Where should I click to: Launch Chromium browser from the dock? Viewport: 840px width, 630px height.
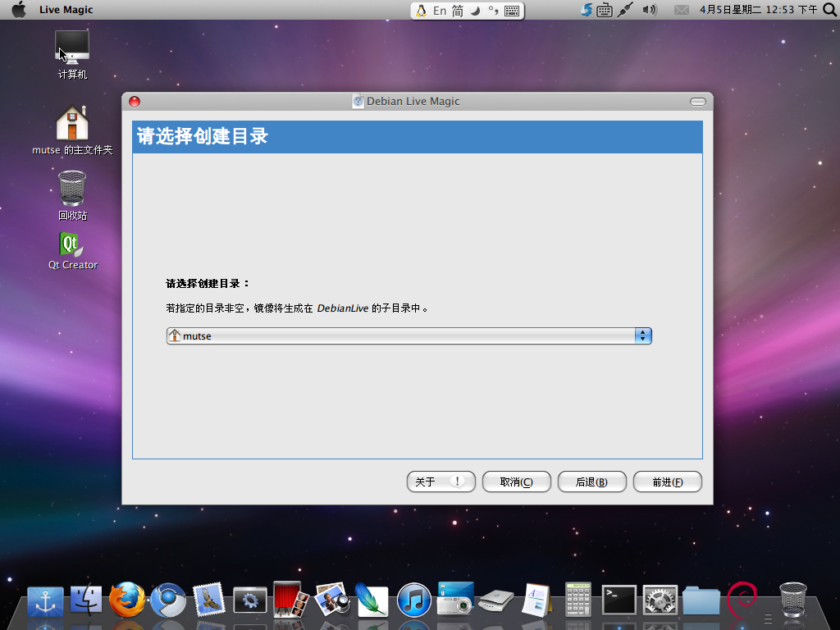[x=168, y=600]
